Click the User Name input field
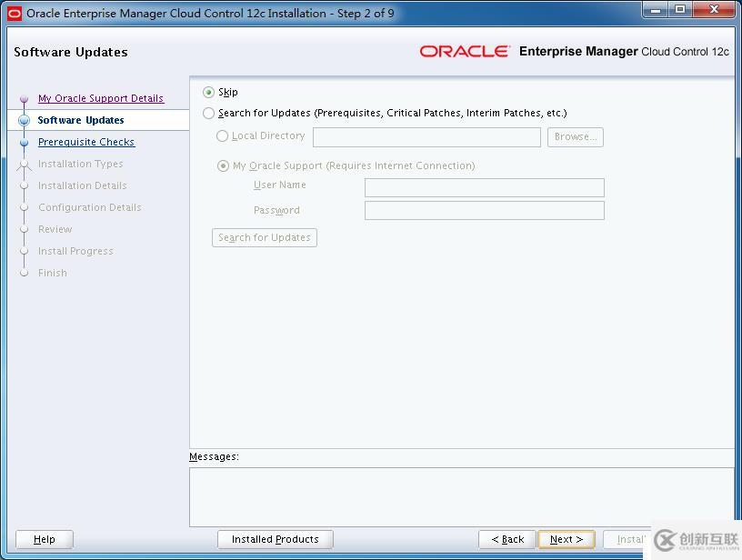 click(484, 187)
